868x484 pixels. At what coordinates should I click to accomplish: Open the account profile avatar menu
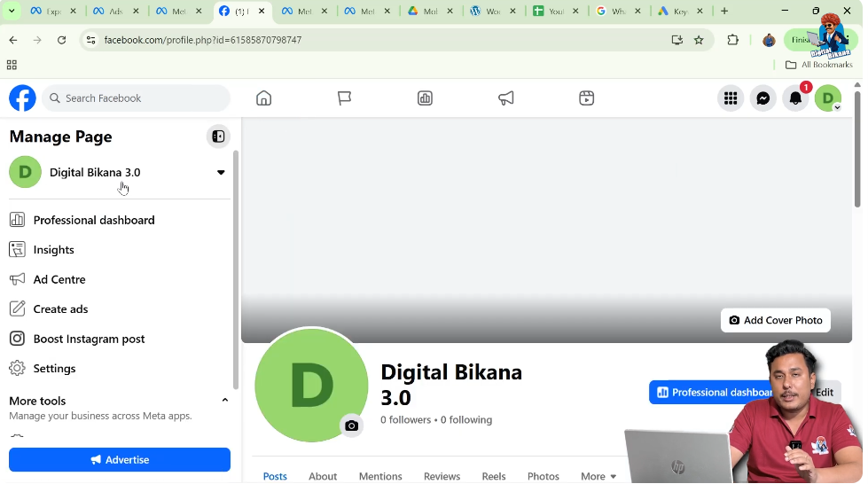click(828, 98)
